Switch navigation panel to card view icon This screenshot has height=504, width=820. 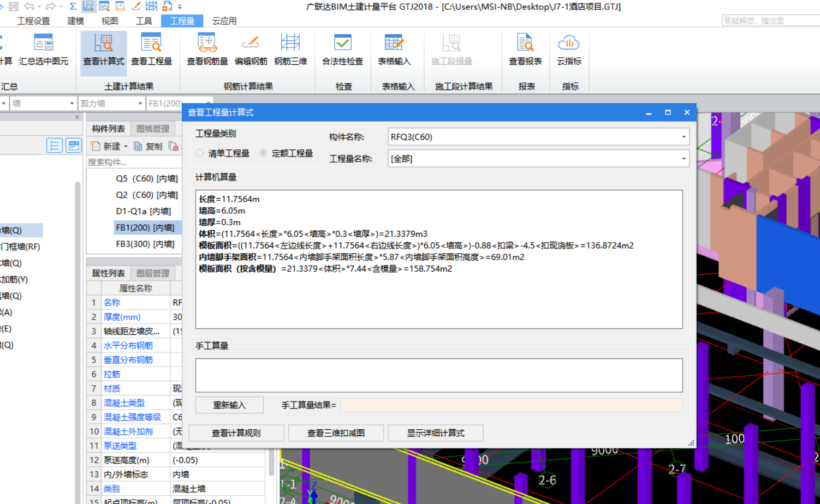click(73, 146)
